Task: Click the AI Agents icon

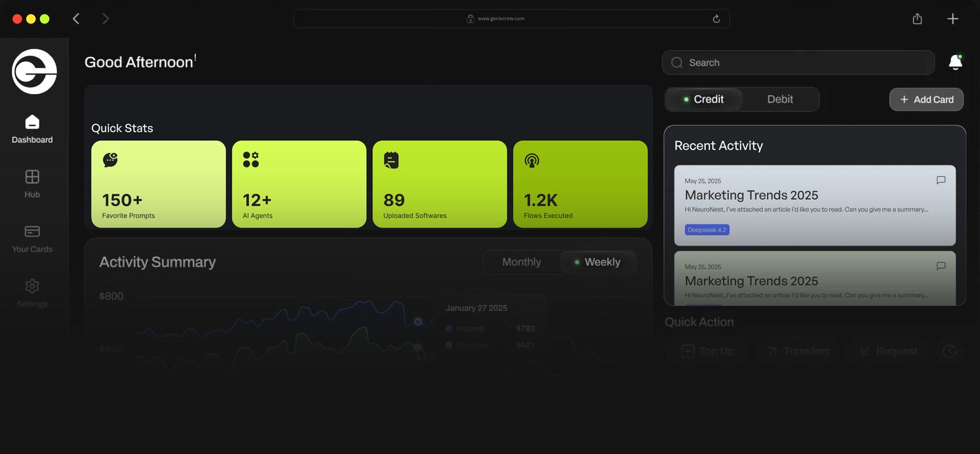Action: tap(251, 160)
